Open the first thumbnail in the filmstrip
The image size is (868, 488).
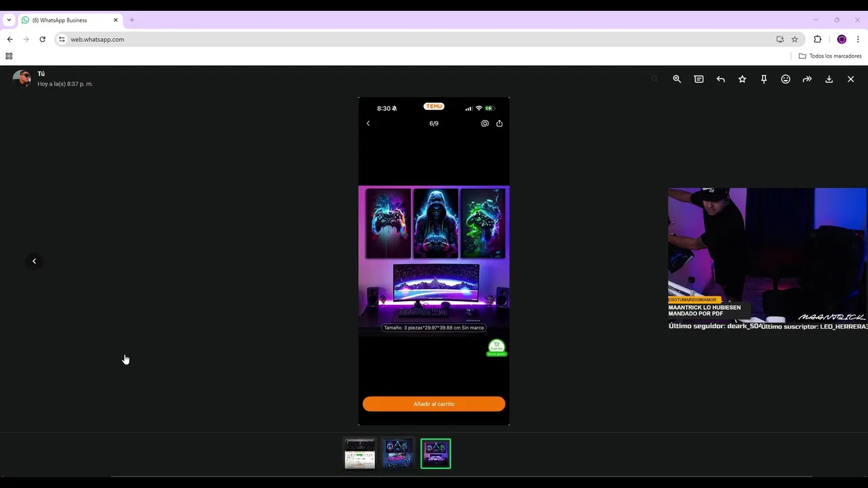point(359,453)
